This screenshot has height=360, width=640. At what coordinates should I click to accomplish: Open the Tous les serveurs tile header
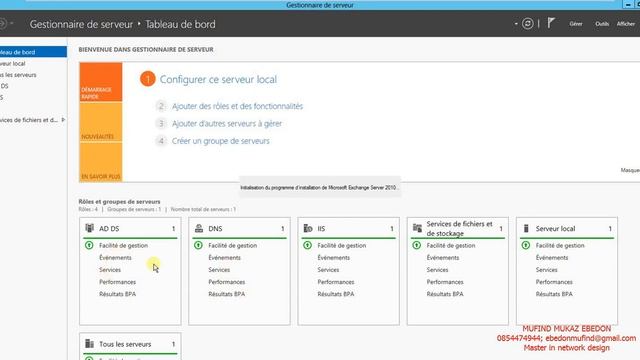(x=130, y=344)
